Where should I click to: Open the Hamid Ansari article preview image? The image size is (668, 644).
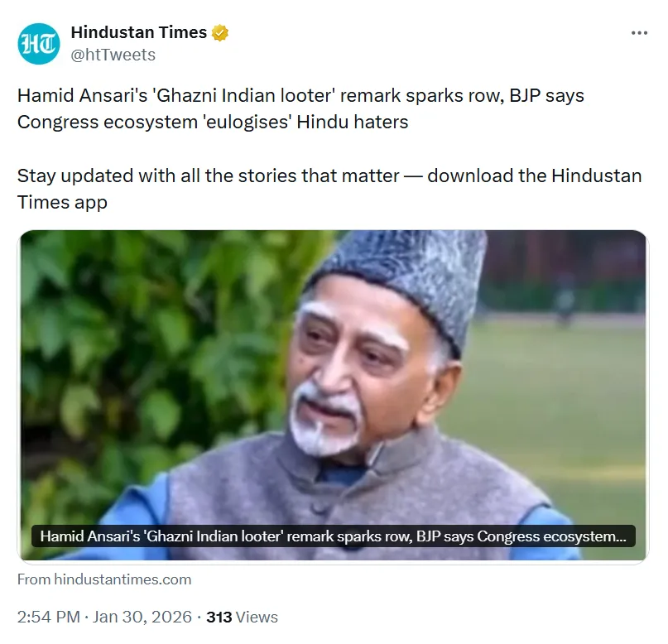(333, 395)
